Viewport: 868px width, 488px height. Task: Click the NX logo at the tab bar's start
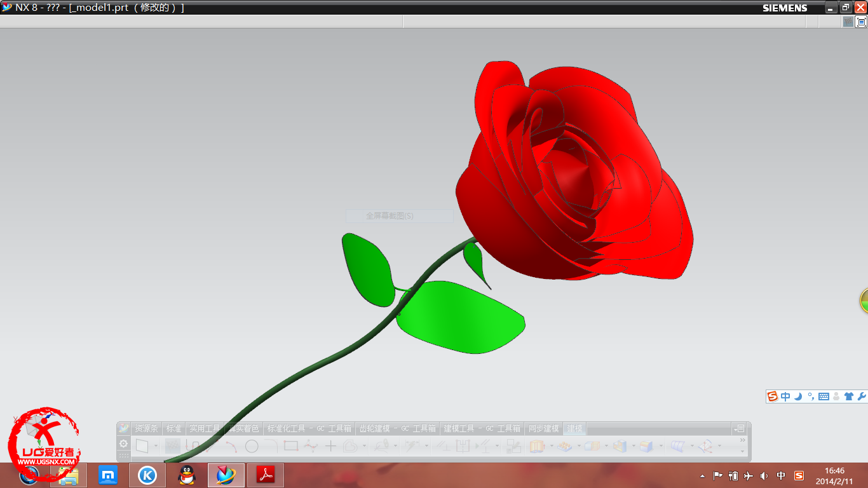coord(124,428)
